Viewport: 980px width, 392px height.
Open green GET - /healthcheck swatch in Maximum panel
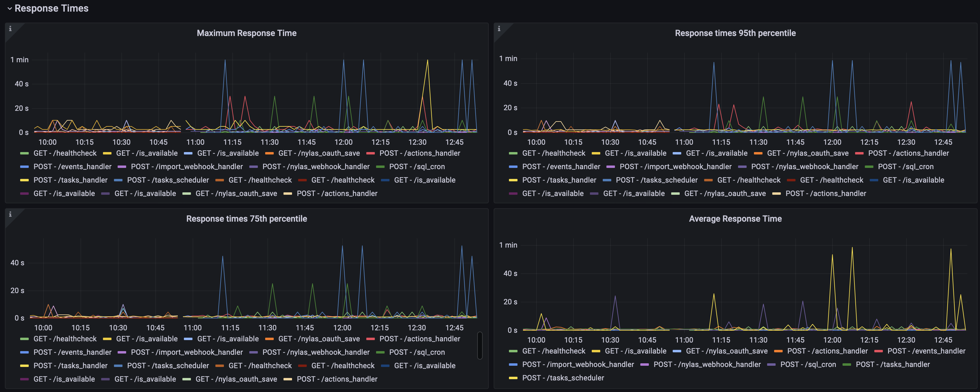(x=24, y=153)
